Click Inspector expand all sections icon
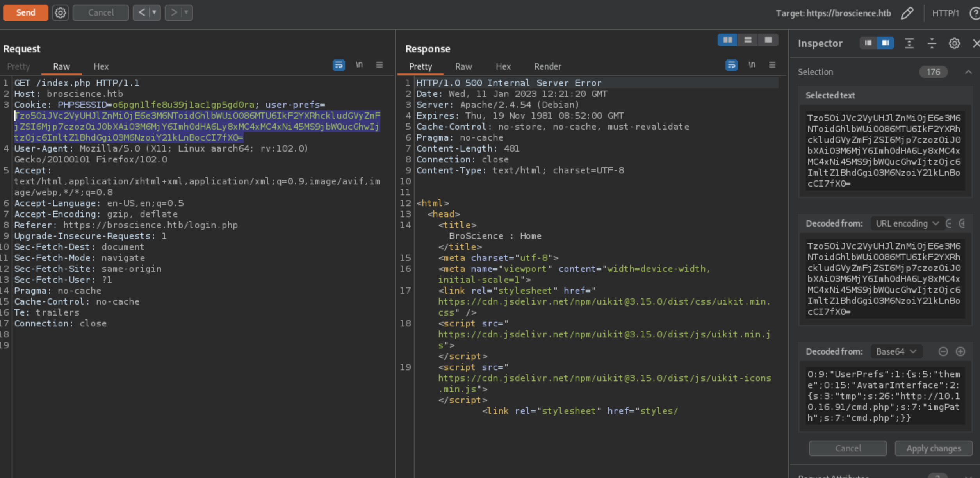 pyautogui.click(x=909, y=43)
